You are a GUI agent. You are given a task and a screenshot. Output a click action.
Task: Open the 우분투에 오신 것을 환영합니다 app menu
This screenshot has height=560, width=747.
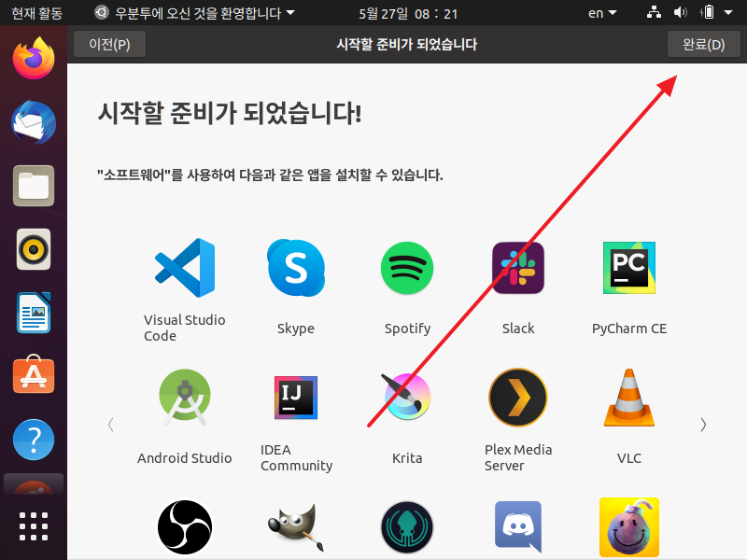pos(194,13)
